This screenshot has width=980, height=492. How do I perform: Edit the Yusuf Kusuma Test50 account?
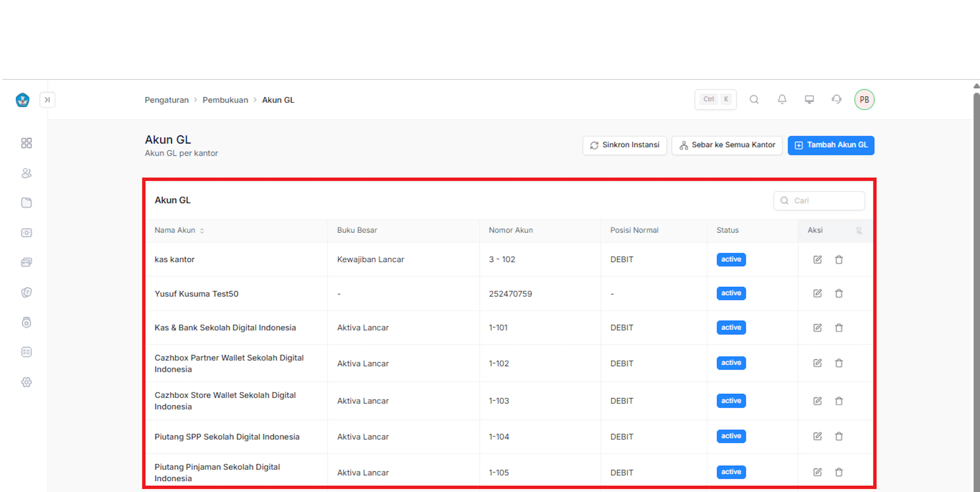817,293
